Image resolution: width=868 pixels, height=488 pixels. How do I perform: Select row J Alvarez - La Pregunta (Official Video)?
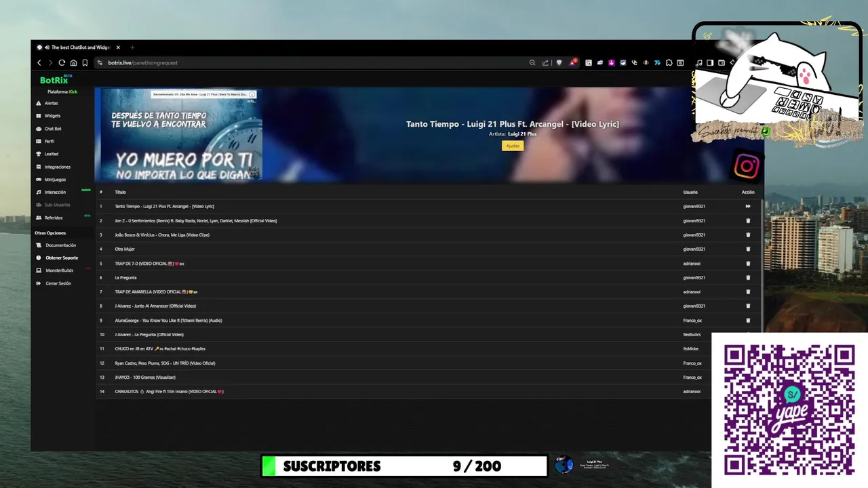point(427,334)
